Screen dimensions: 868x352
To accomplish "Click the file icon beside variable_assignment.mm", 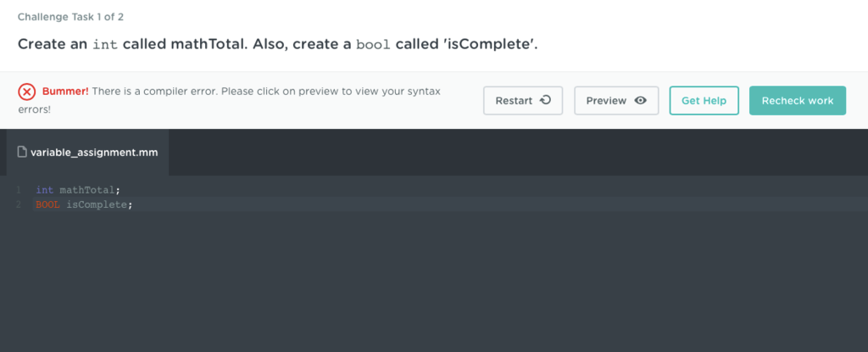I will [23, 152].
